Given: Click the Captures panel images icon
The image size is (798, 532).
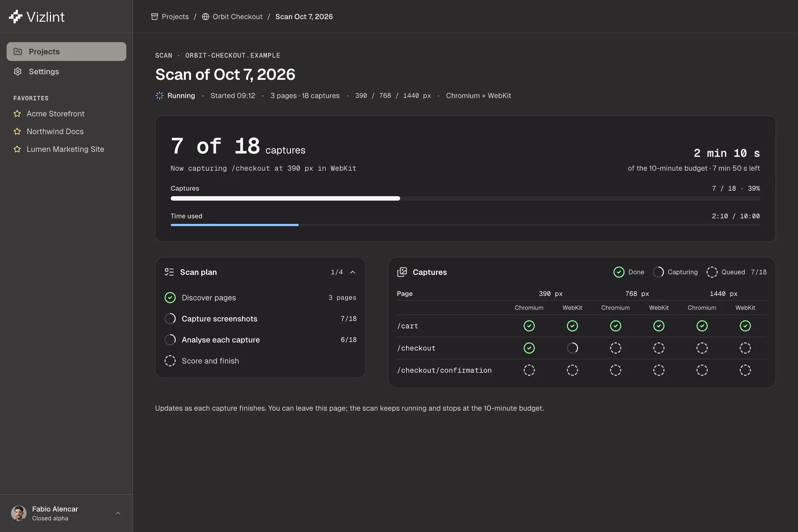Looking at the screenshot, I should click(402, 272).
